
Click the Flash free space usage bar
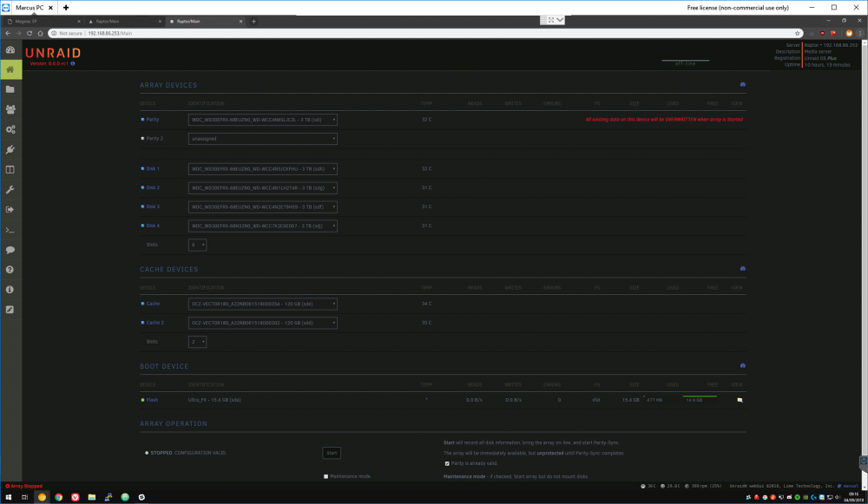(x=700, y=398)
